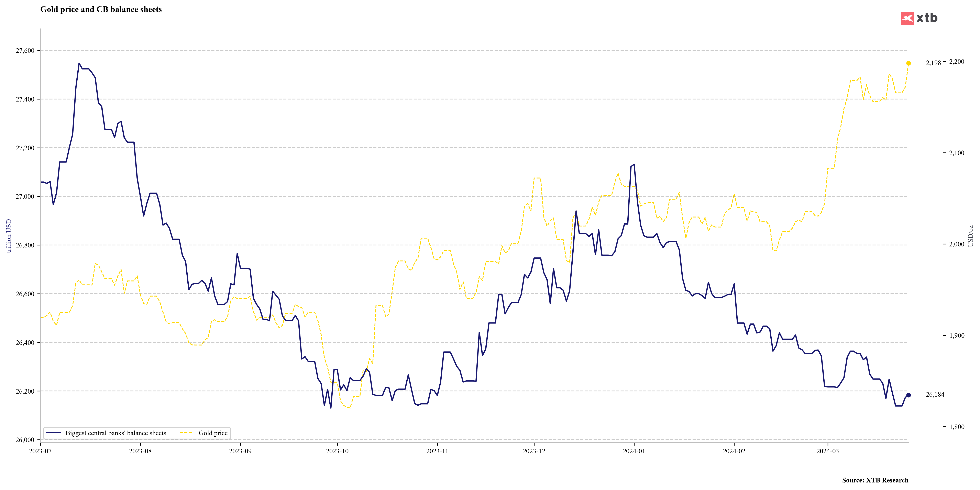
Task: Click the Gold price legend label
Action: click(x=213, y=433)
